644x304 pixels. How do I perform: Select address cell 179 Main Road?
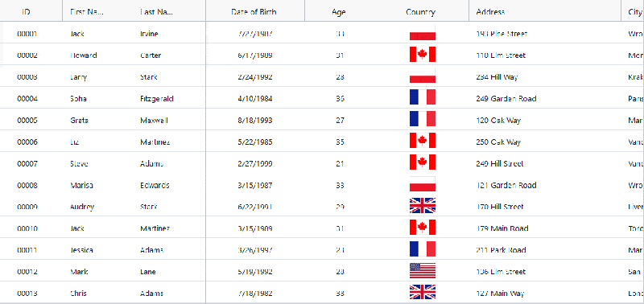click(x=502, y=228)
